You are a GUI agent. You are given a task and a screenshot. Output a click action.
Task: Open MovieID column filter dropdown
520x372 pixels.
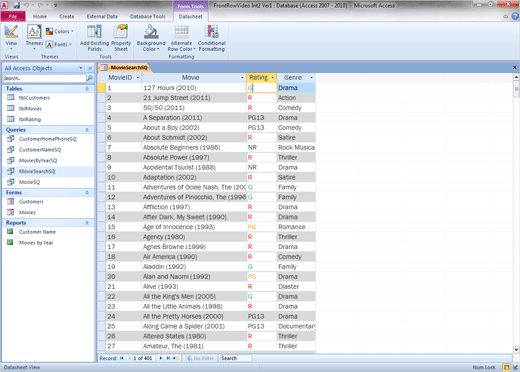pos(138,78)
